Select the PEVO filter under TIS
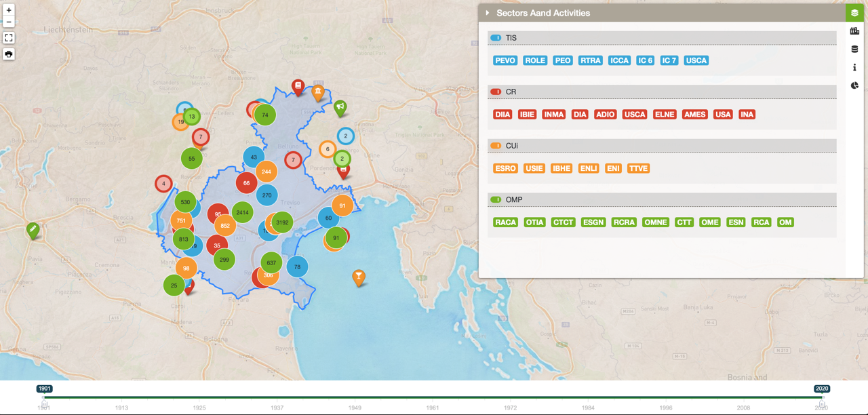 [x=505, y=60]
